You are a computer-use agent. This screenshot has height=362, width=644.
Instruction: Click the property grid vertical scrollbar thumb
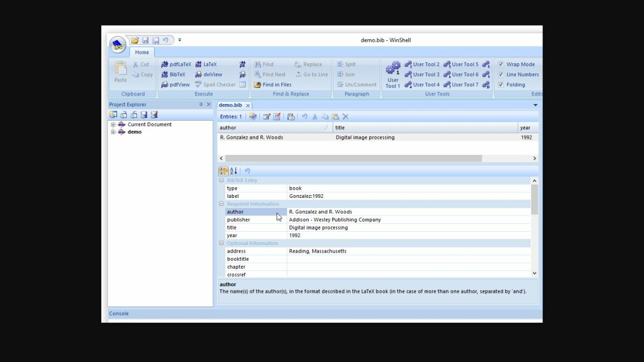534,200
